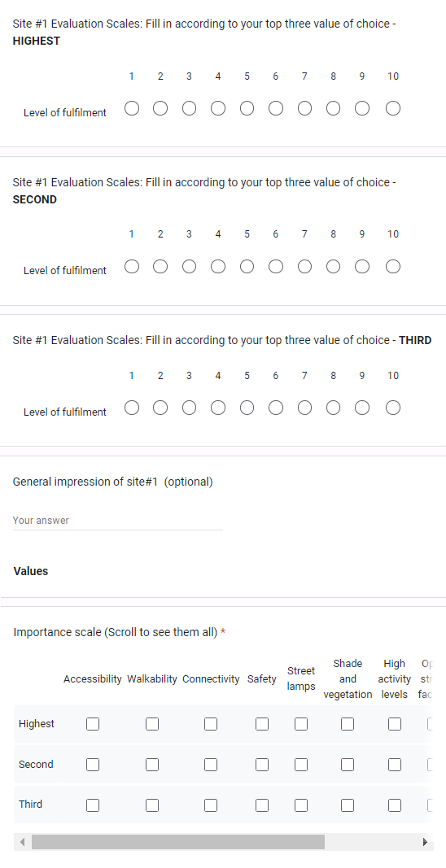Select rating 7 for HIGHEST value fulfilment
This screenshot has height=868, width=446.
[304, 108]
